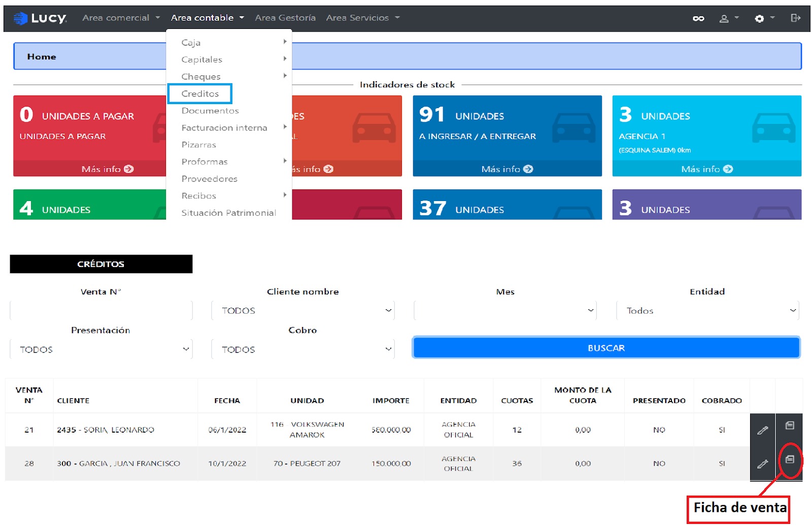Select Documentos in the menu

point(210,111)
